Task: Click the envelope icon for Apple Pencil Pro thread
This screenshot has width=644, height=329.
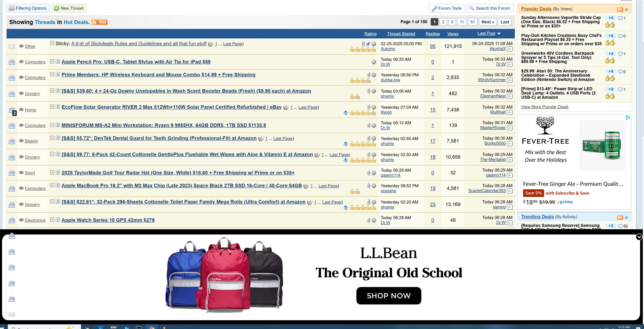Action: (x=12, y=62)
